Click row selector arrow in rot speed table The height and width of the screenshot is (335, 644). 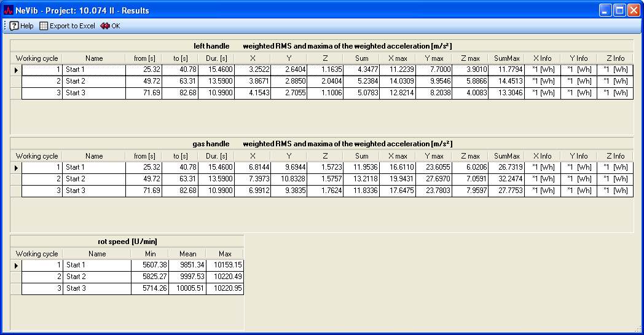pyautogui.click(x=16, y=265)
